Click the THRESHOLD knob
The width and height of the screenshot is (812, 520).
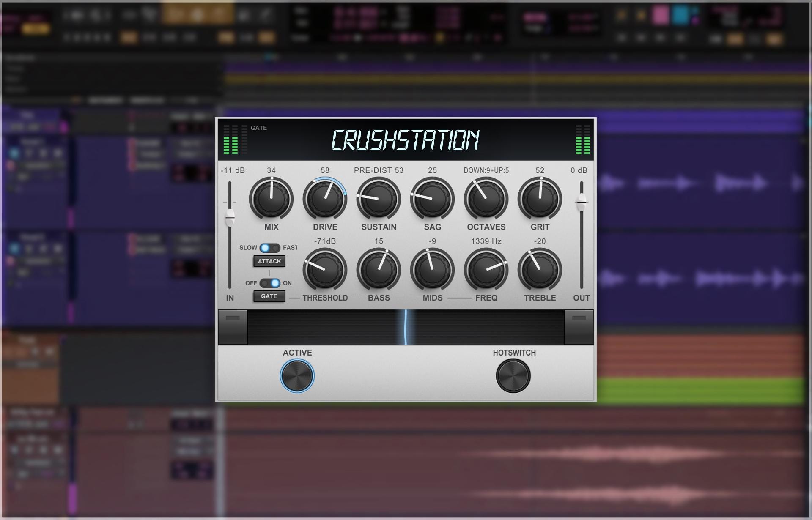[325, 270]
